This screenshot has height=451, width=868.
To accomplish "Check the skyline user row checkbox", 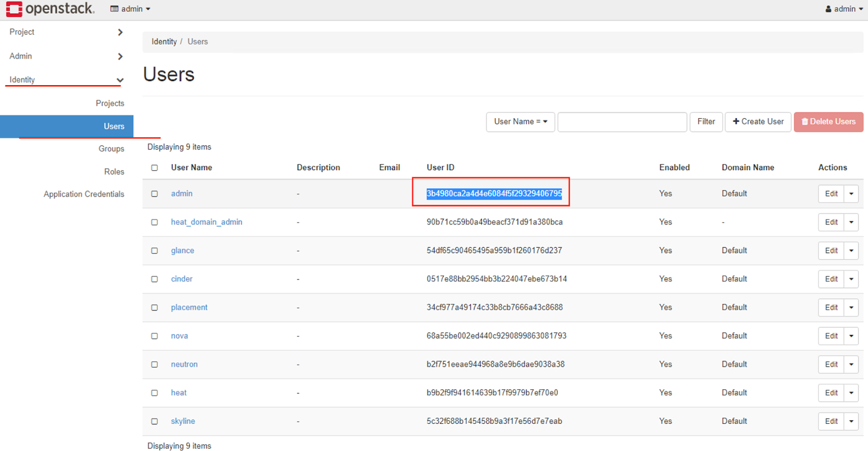I will [x=155, y=422].
